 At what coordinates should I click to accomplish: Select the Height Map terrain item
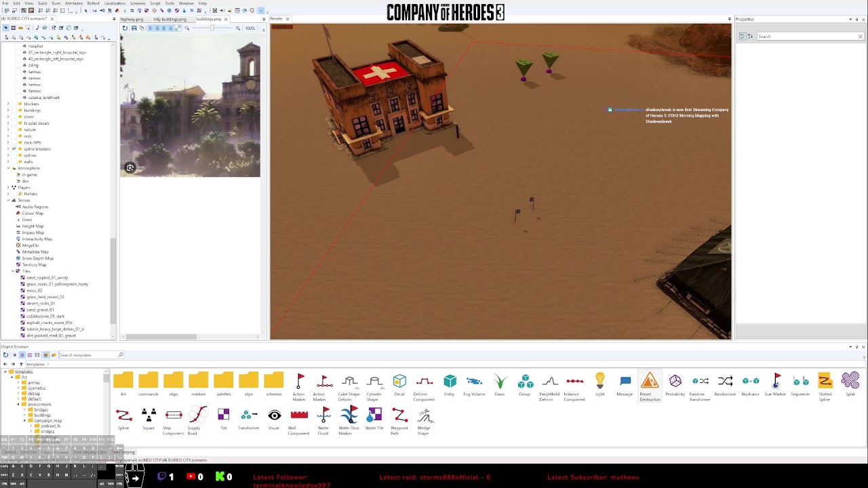(x=33, y=226)
